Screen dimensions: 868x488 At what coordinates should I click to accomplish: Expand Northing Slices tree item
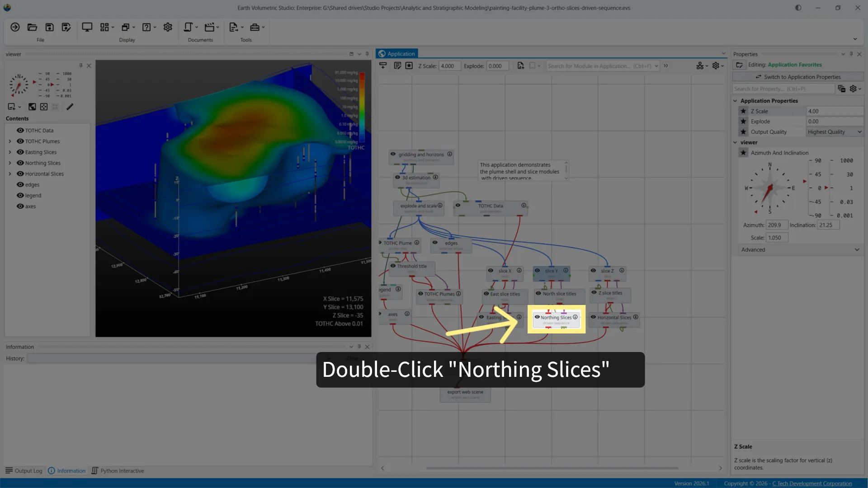pyautogui.click(x=10, y=163)
